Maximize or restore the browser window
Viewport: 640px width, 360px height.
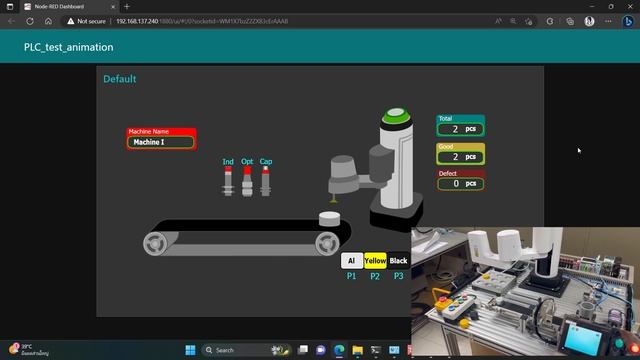pos(611,7)
